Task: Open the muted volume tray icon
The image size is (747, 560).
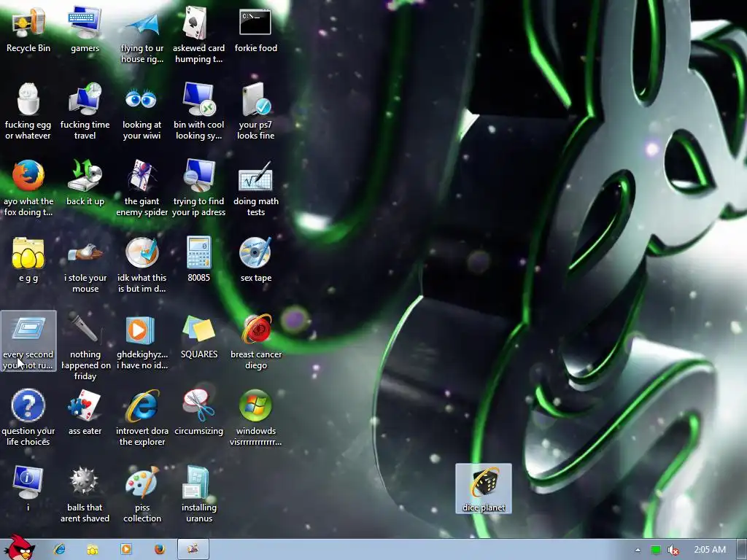Action: tap(673, 550)
